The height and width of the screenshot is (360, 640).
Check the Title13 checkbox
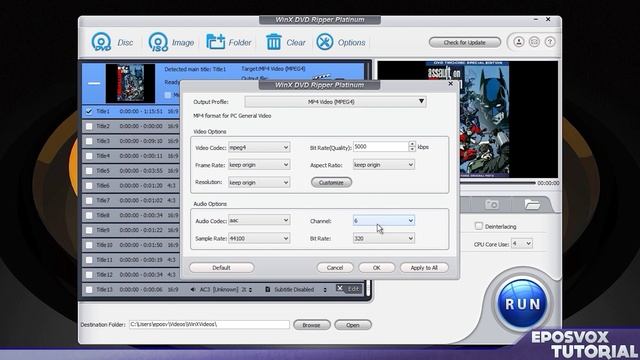pyautogui.click(x=89, y=289)
